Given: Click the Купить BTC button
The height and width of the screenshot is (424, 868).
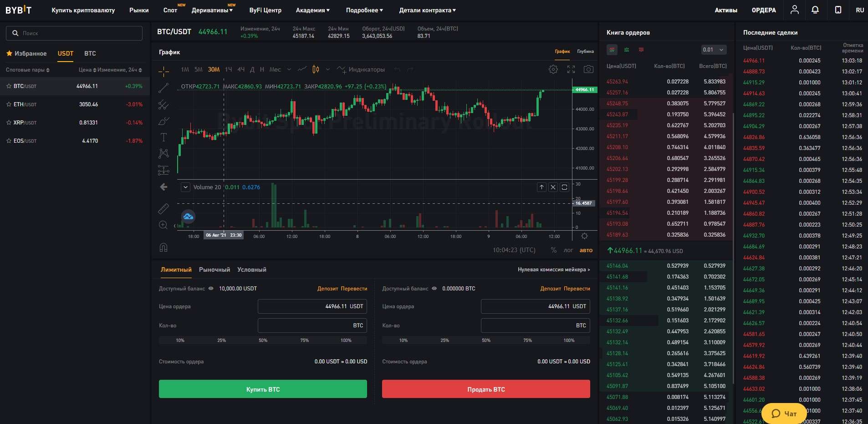Looking at the screenshot, I should [x=263, y=389].
